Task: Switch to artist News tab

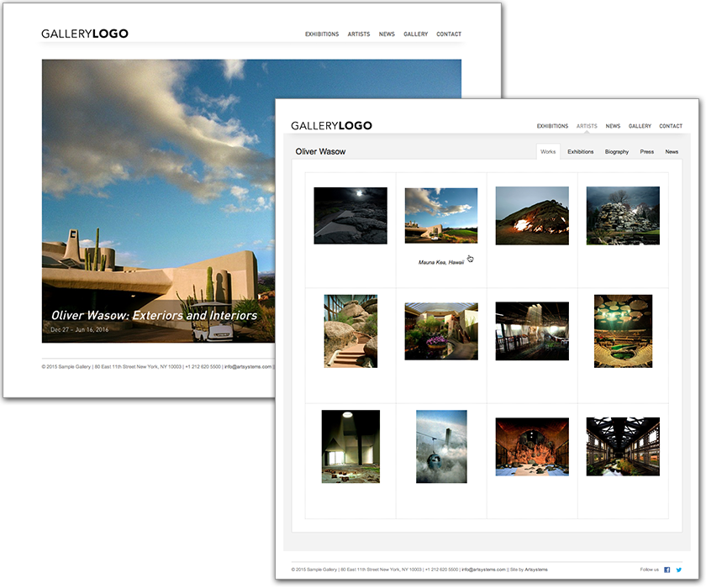Action: click(672, 151)
